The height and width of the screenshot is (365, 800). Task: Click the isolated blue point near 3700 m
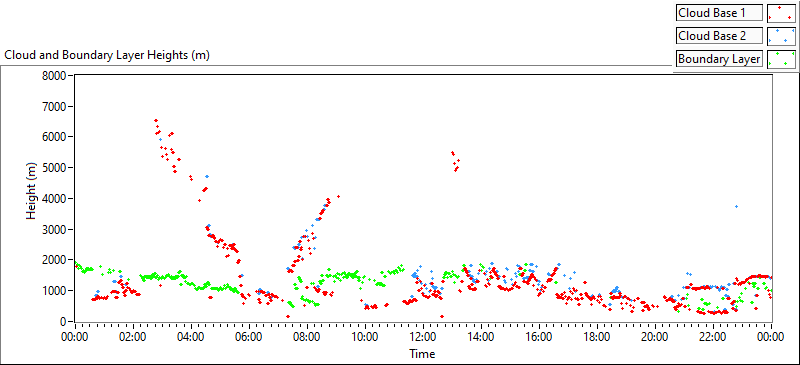pos(736,206)
